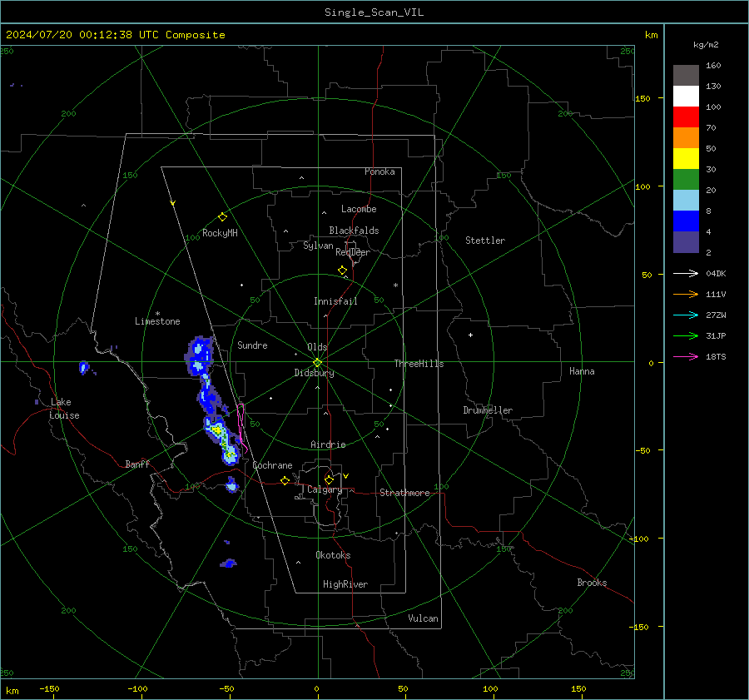Click the red 70-100 legend swatch

click(x=686, y=117)
